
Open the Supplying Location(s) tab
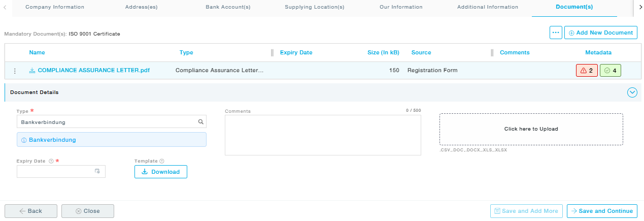(314, 7)
